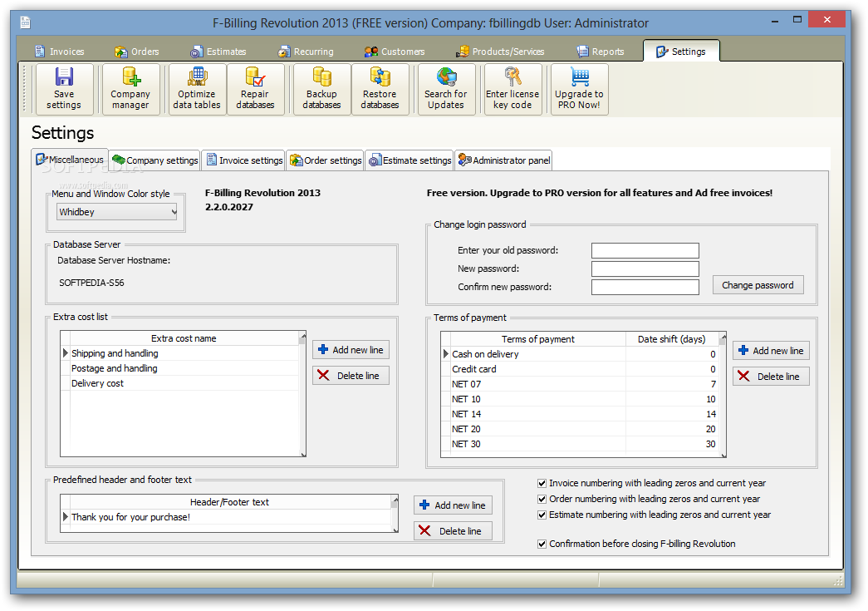Open the Invoices tab
The image size is (868, 611).
[60, 52]
